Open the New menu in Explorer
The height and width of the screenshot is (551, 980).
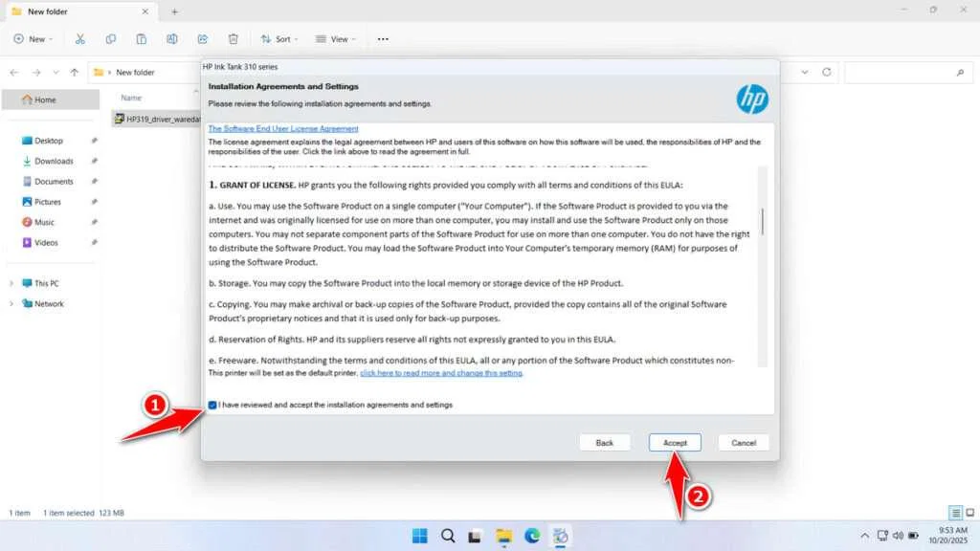click(33, 38)
